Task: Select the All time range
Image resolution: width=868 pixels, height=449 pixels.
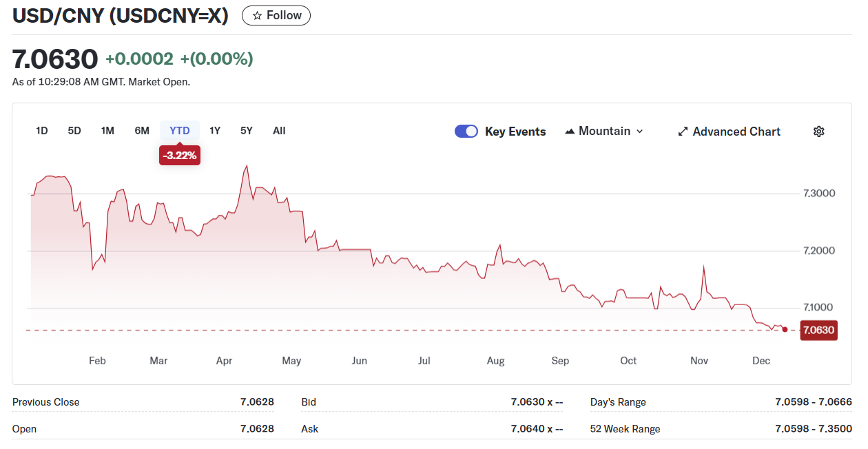Action: point(279,131)
